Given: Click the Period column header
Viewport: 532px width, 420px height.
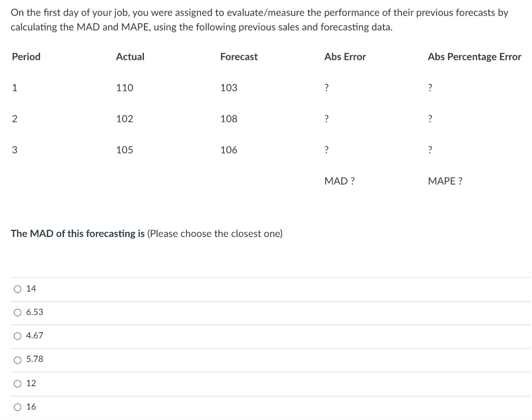Looking at the screenshot, I should 26,56.
